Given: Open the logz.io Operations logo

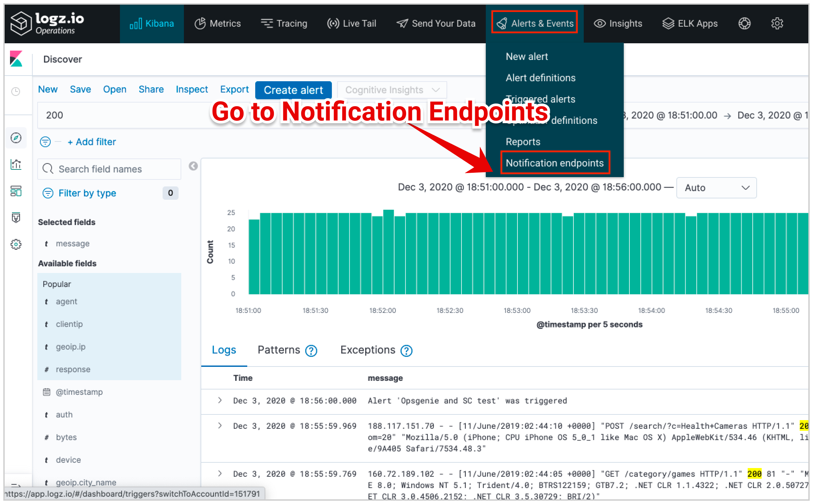Looking at the screenshot, I should coord(47,23).
